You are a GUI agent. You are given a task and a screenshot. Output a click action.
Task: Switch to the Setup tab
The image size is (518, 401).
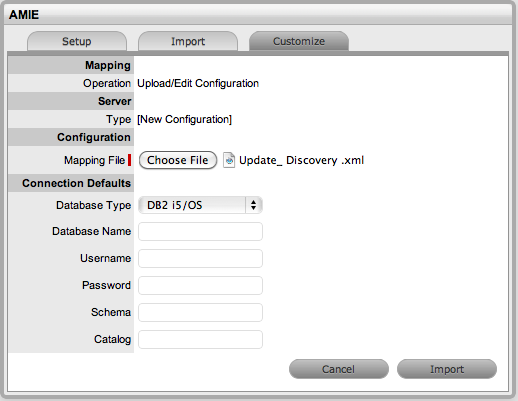coord(77,41)
